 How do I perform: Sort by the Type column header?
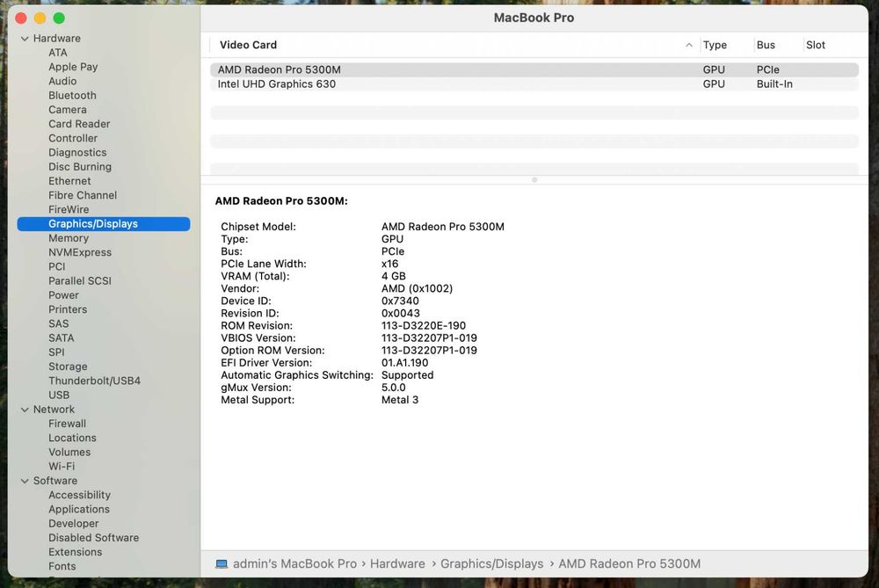715,45
